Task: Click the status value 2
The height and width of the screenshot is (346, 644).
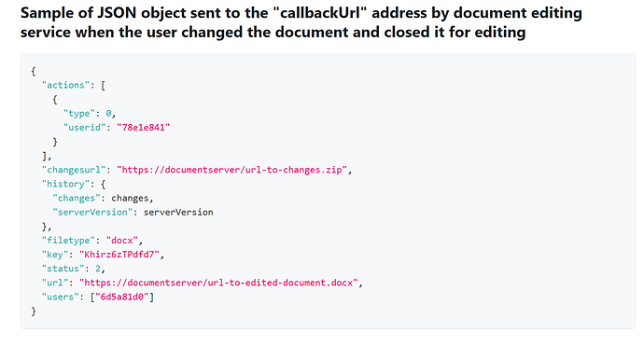Action: pos(98,269)
